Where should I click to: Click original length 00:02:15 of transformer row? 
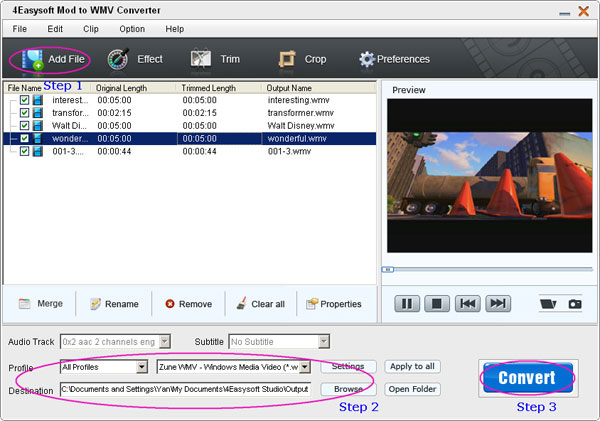[114, 113]
